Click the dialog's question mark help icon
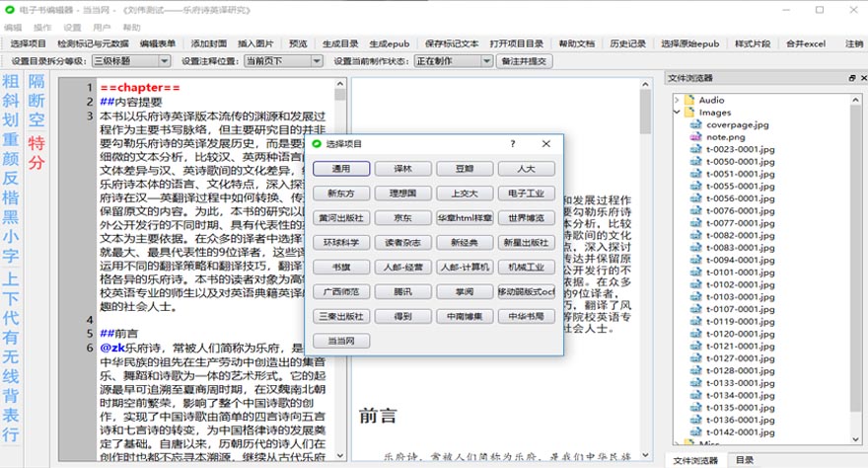This screenshot has width=868, height=468. coord(512,144)
